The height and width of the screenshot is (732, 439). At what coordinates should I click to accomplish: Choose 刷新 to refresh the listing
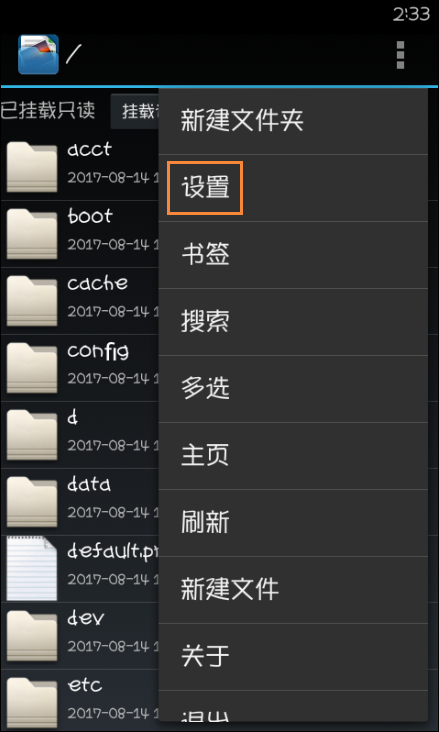(293, 523)
